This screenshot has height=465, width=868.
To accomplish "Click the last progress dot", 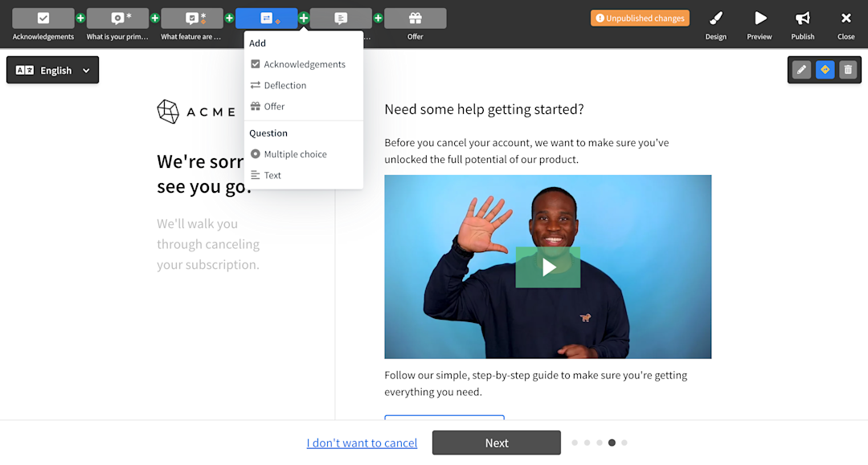I will pyautogui.click(x=624, y=443).
